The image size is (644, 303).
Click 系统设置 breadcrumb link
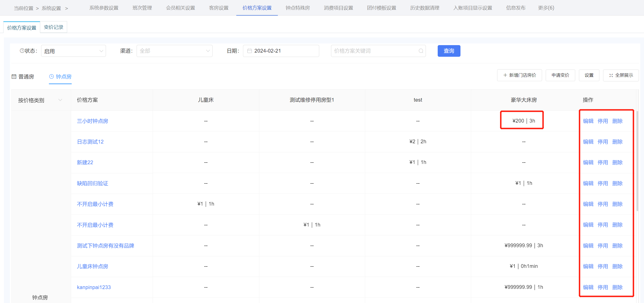point(51,8)
